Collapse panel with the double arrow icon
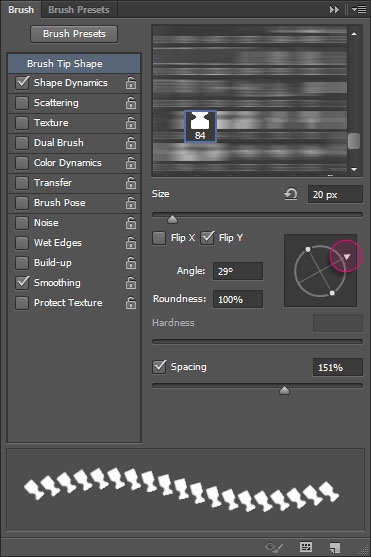The height and width of the screenshot is (557, 371). [x=334, y=10]
